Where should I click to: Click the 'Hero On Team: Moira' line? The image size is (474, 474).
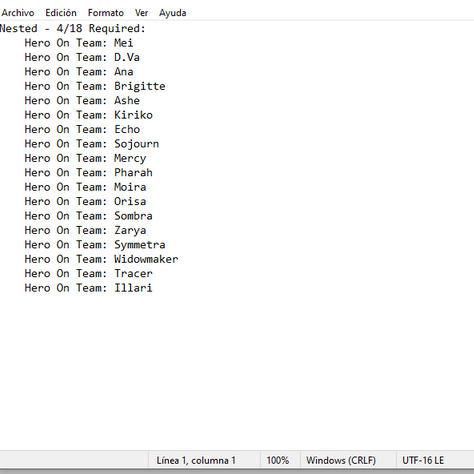coord(85,187)
